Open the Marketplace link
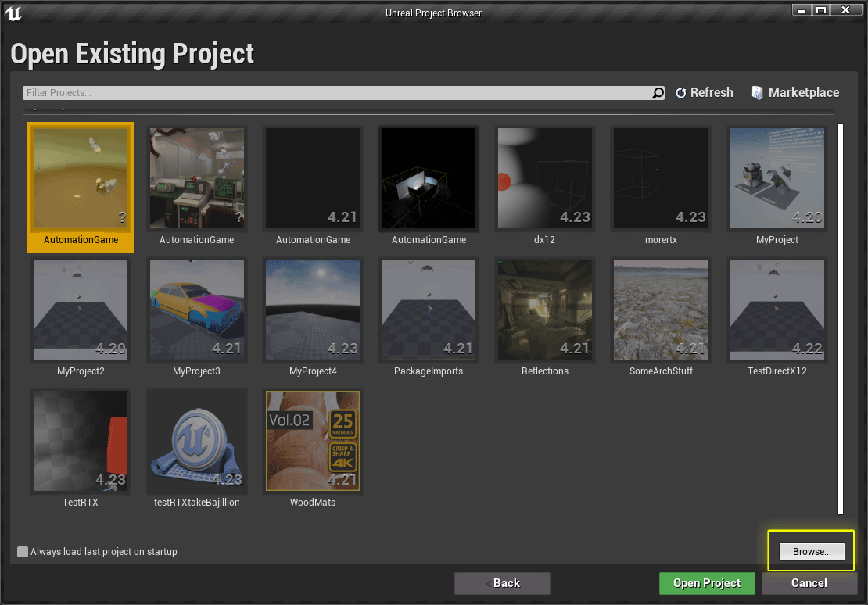The width and height of the screenshot is (868, 605). [795, 93]
